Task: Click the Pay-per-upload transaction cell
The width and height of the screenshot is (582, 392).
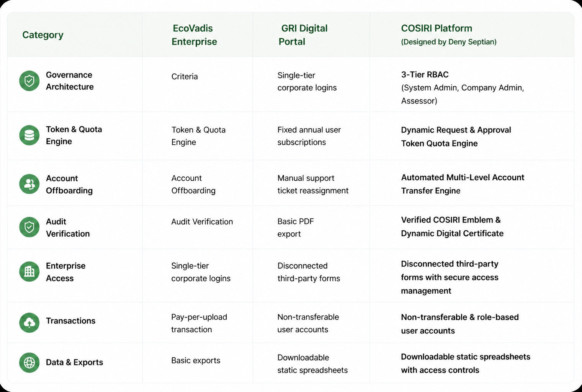Action: click(x=199, y=323)
